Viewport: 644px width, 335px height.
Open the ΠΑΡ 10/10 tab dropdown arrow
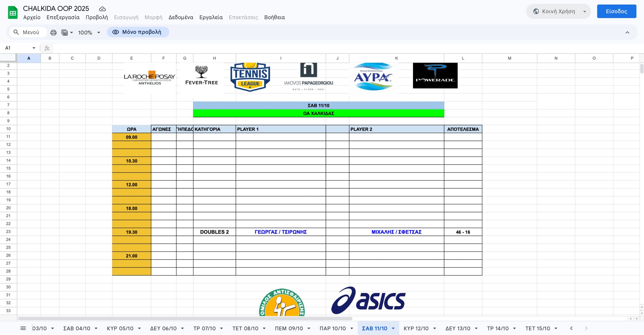[x=352, y=328]
